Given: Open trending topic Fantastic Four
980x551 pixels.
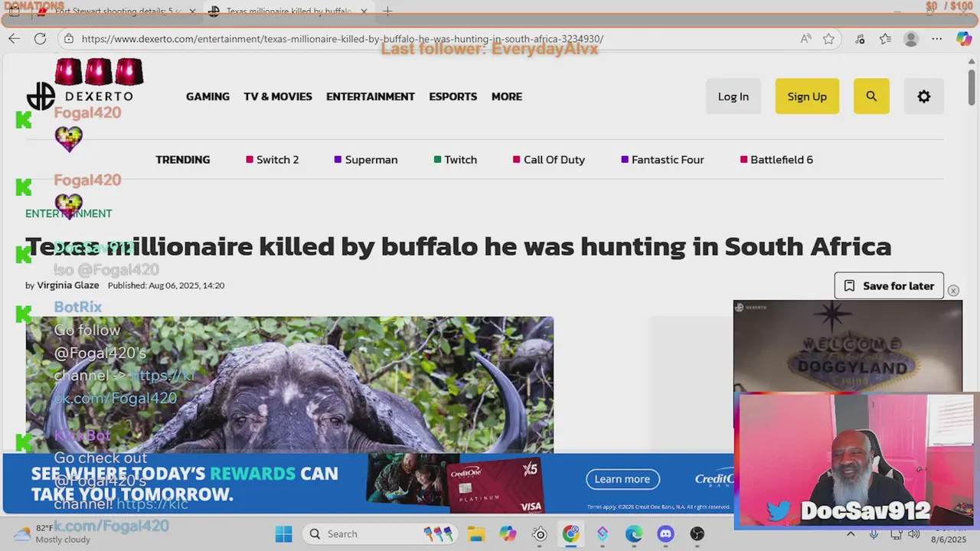Looking at the screenshot, I should [x=662, y=160].
